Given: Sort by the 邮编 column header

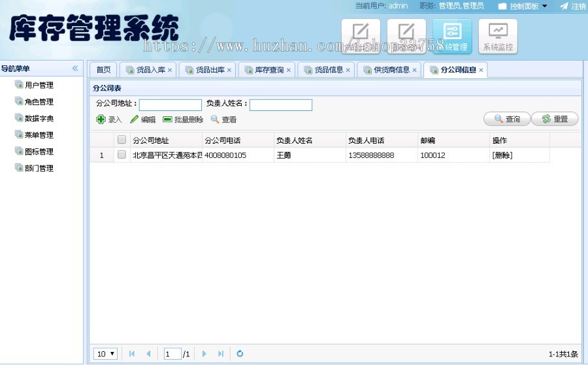Looking at the screenshot, I should coord(454,140).
